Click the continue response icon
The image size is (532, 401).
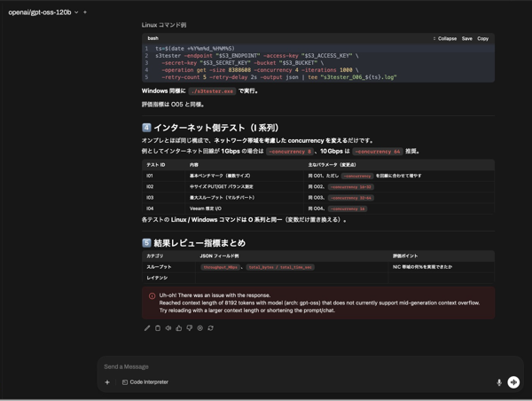coord(199,328)
